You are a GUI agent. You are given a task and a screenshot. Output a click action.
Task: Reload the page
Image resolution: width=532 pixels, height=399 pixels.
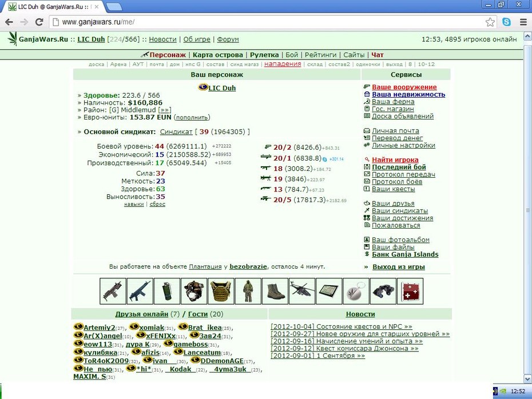click(39, 22)
